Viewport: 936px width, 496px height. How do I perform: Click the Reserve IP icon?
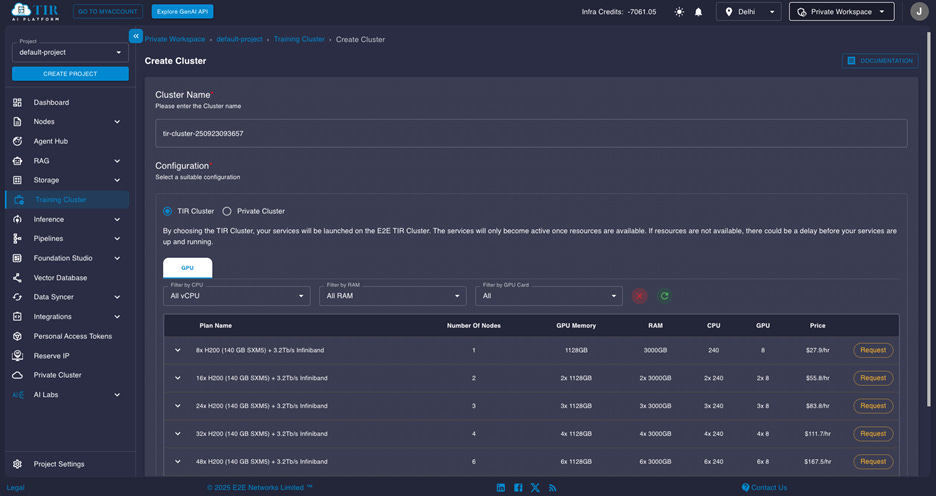coord(17,356)
